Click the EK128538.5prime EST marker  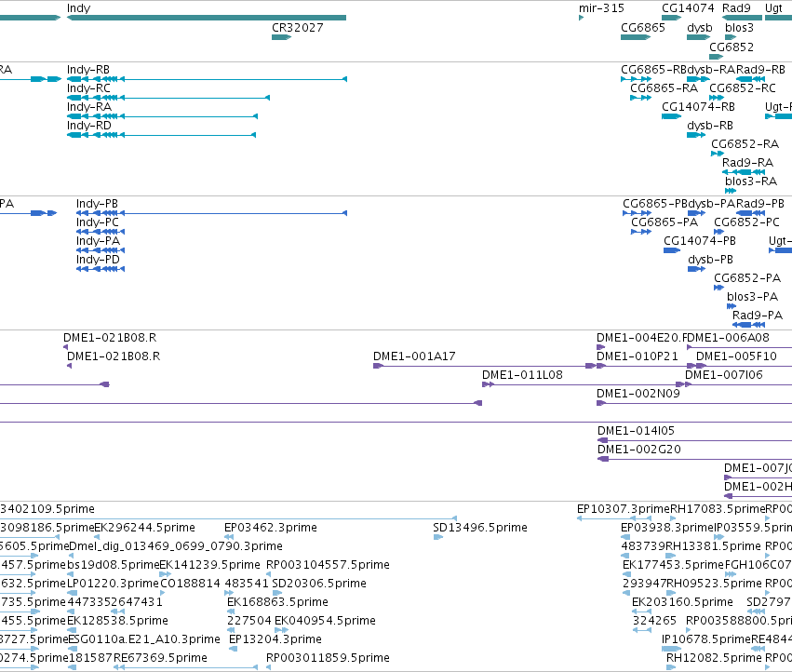[72, 630]
